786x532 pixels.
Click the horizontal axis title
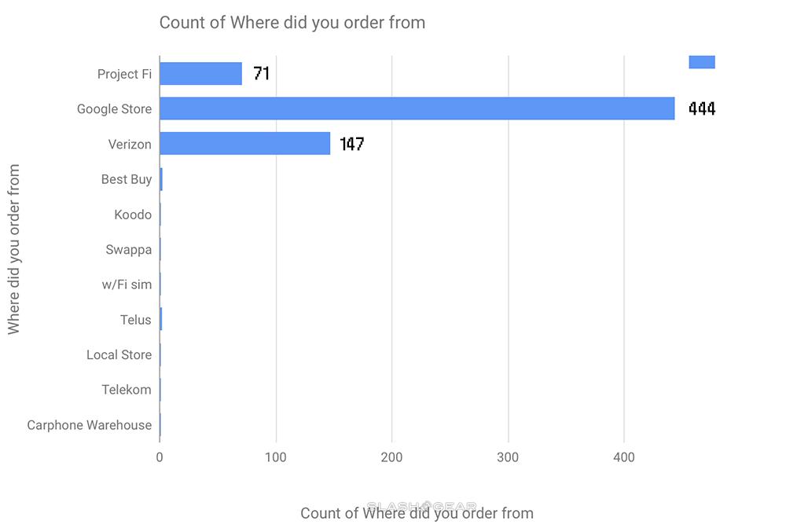(417, 513)
